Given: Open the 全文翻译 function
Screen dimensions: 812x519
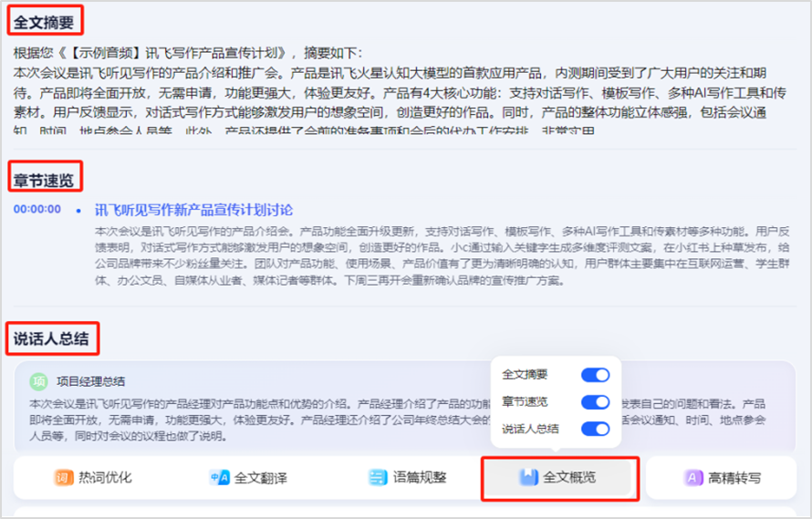Looking at the screenshot, I should click(x=248, y=477).
